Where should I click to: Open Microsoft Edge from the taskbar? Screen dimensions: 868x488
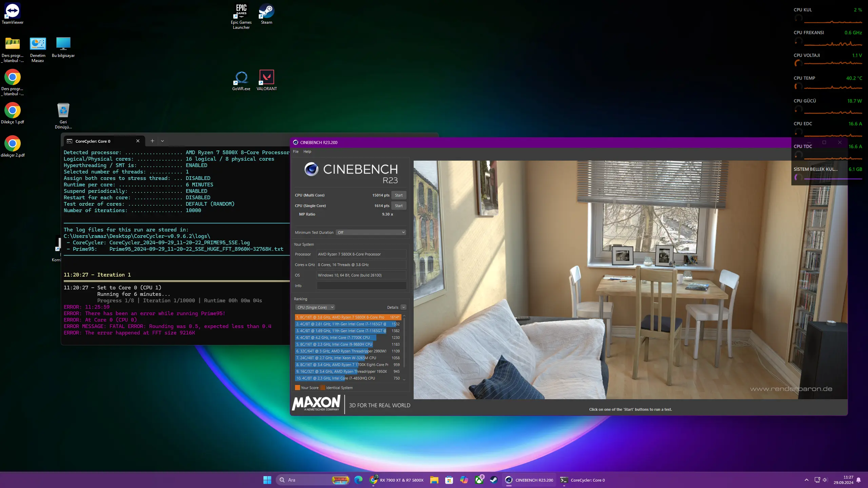pos(358,480)
